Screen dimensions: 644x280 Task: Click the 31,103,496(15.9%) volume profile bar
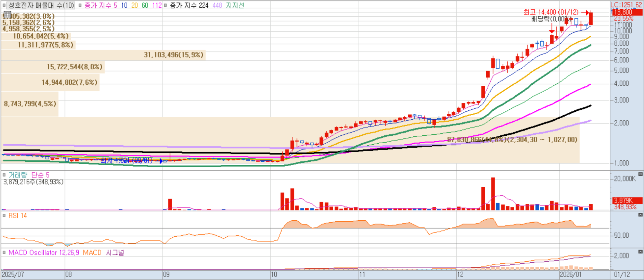(x=103, y=55)
